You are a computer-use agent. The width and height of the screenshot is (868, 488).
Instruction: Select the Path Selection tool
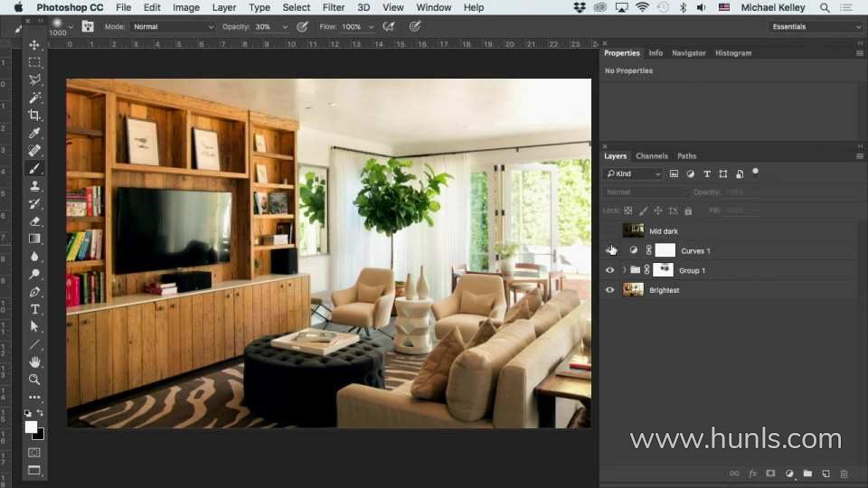tap(34, 326)
